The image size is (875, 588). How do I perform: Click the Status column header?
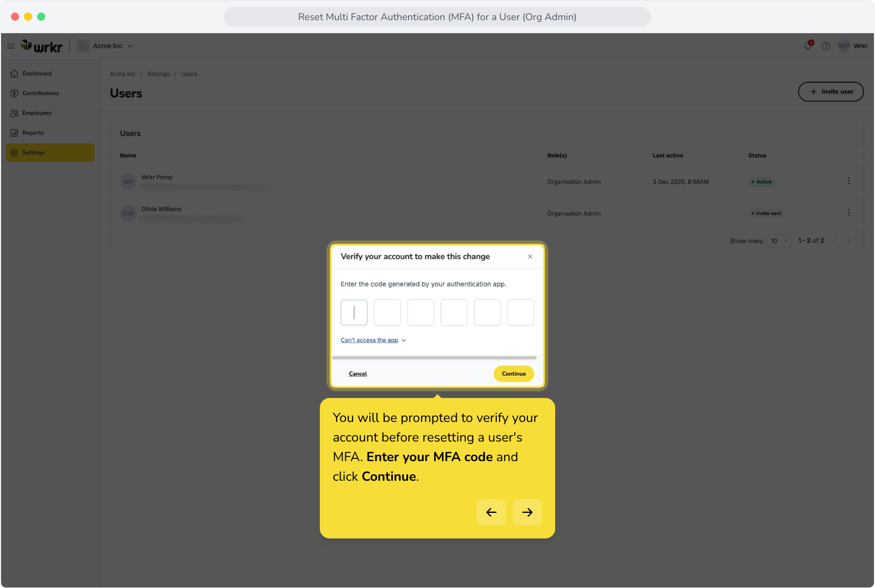click(757, 156)
